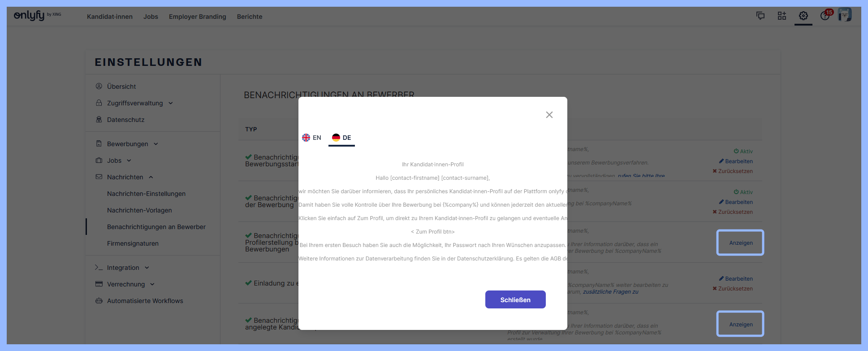The image size is (868, 351).
Task: Open the settings gear icon
Action: pyautogui.click(x=803, y=16)
